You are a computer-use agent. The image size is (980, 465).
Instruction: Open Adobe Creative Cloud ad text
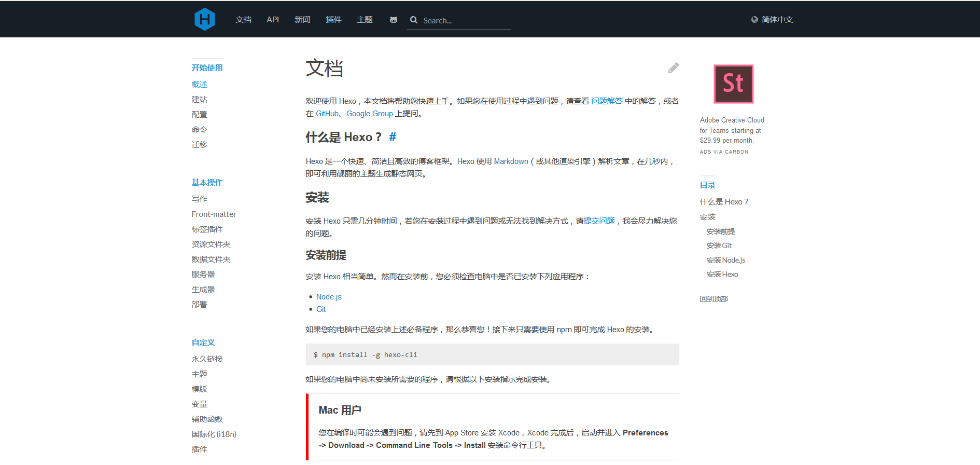click(732, 130)
